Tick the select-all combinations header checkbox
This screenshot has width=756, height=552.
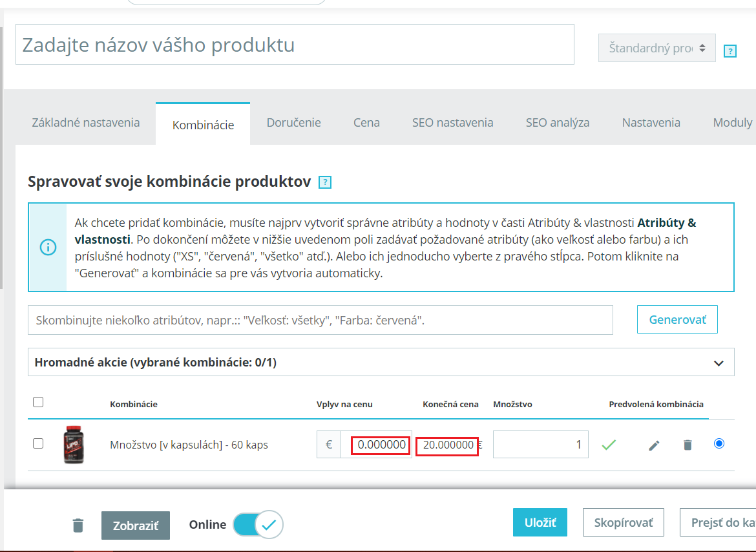[x=38, y=402]
